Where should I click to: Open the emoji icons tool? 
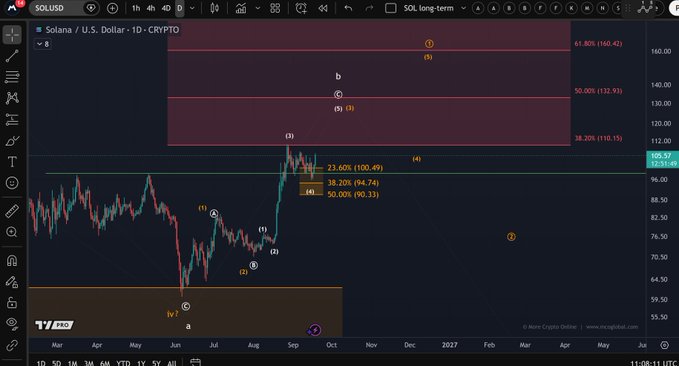click(12, 183)
